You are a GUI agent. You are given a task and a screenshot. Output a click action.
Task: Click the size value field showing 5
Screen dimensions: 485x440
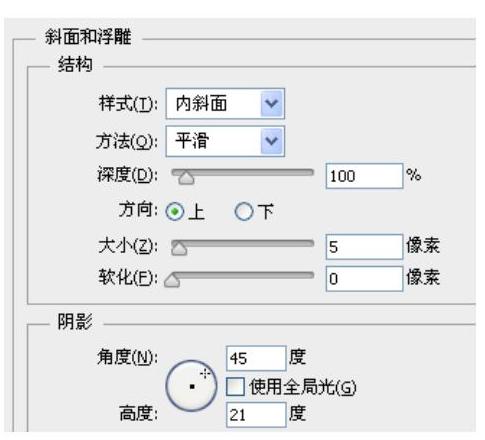[x=364, y=247]
